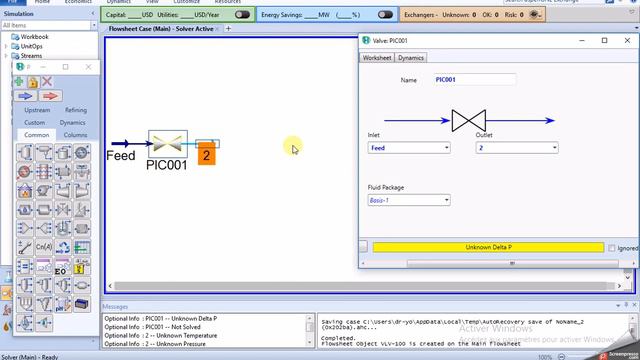640x360 pixels.
Task: Select the Fired Heater palette icon
Action: point(25,191)
